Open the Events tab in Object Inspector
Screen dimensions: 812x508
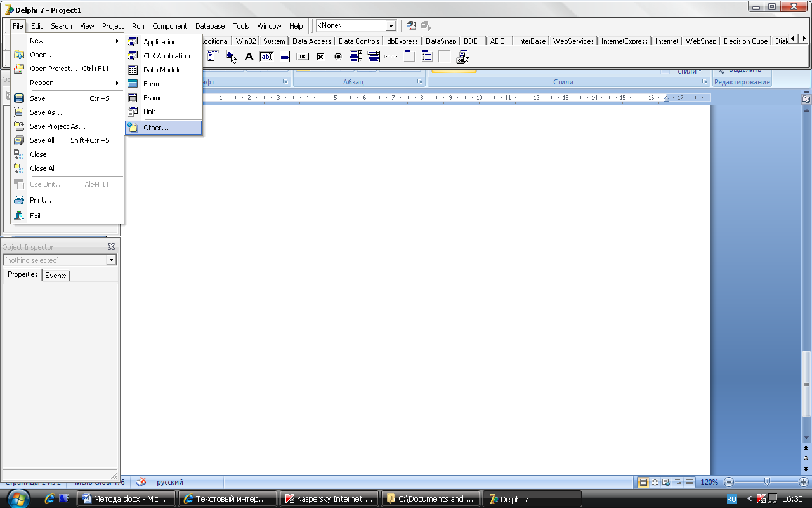coord(56,276)
